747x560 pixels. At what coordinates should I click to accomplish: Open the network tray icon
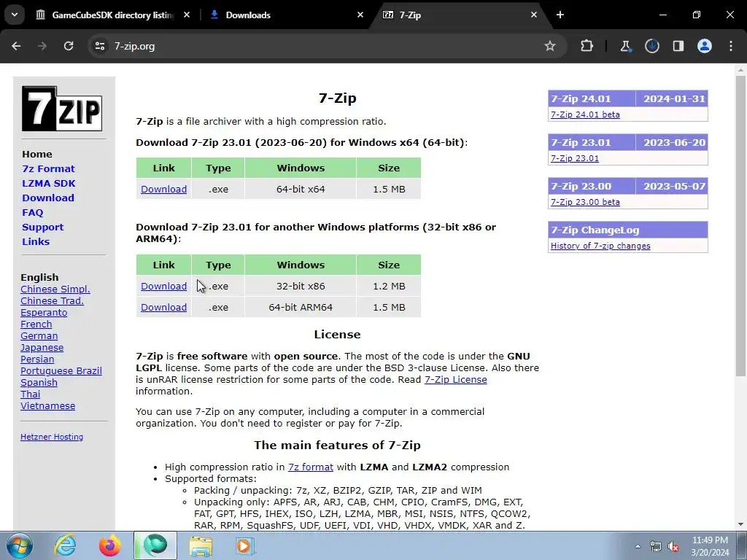(x=656, y=546)
